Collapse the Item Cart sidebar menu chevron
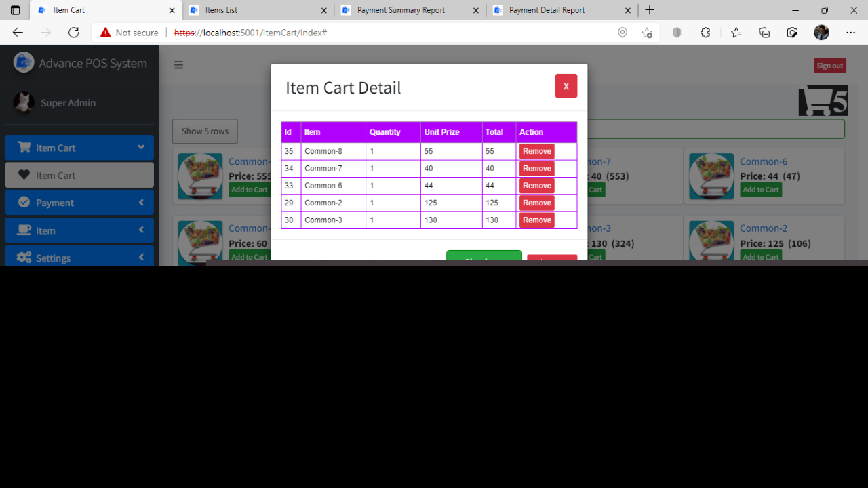The image size is (868, 488). 141,147
